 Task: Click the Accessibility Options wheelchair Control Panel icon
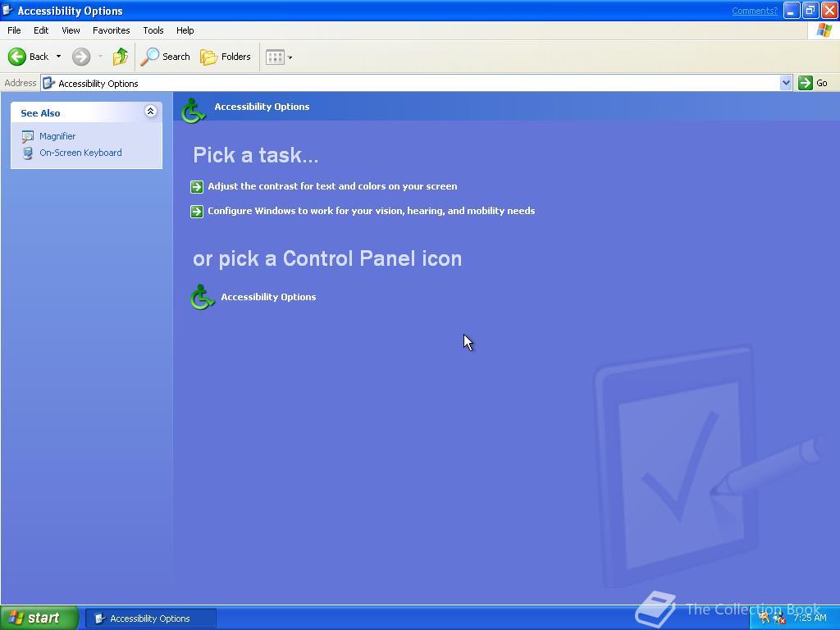click(202, 297)
